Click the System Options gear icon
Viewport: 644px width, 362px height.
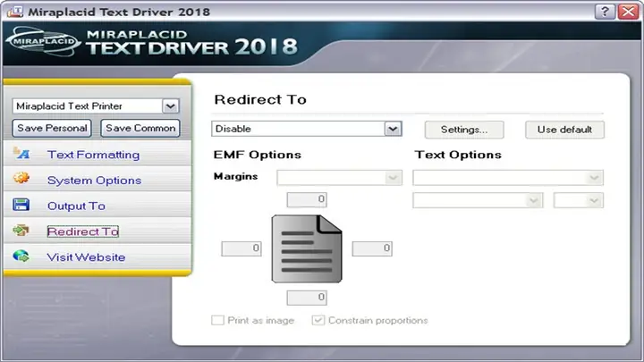tap(21, 178)
